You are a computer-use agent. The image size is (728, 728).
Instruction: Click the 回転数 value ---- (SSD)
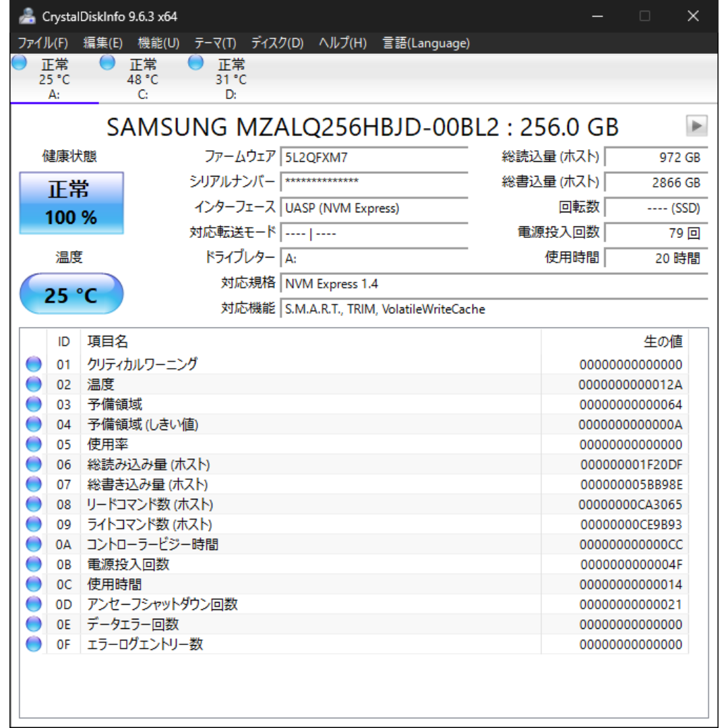point(656,208)
